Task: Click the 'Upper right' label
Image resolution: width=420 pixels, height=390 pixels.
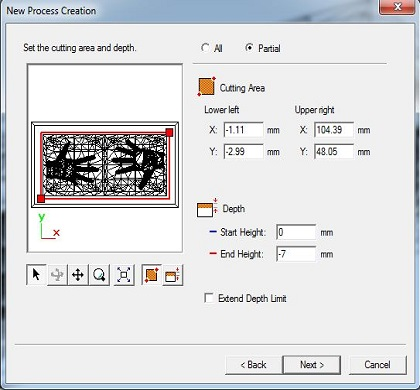Action: point(314,110)
